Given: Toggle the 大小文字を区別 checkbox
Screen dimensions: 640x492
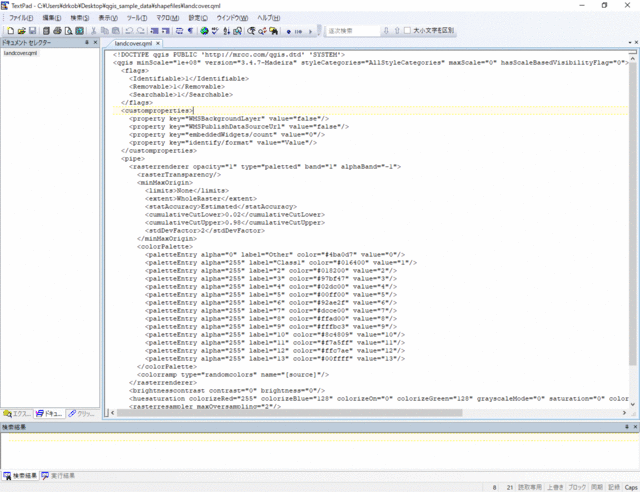Looking at the screenshot, I should (407, 30).
